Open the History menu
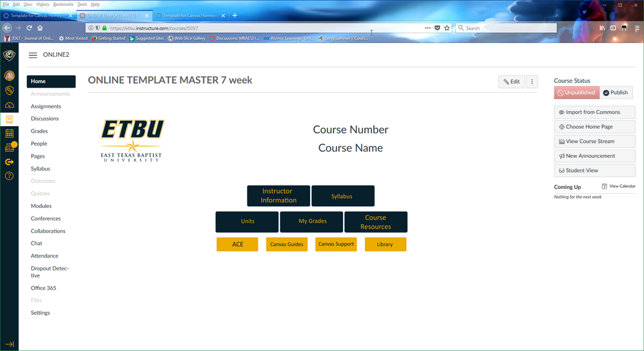The image size is (644, 351). 43,4
